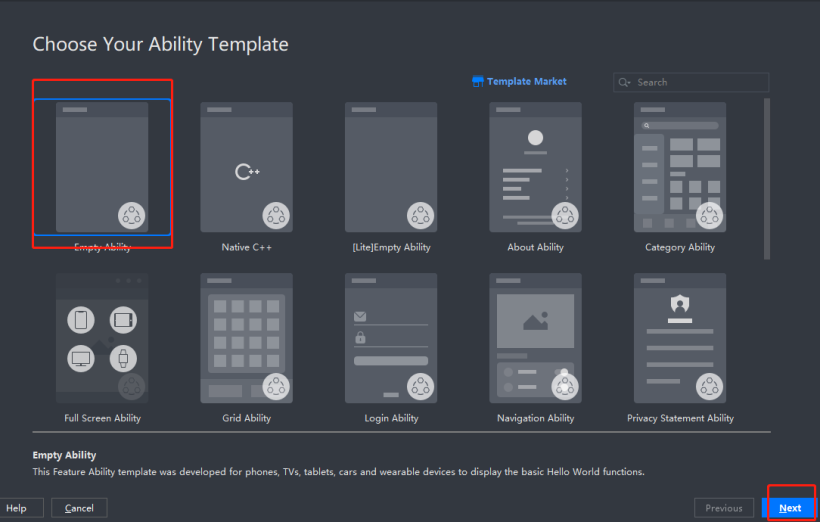The width and height of the screenshot is (820, 522).
Task: Focus the template Search field
Action: 691,82
